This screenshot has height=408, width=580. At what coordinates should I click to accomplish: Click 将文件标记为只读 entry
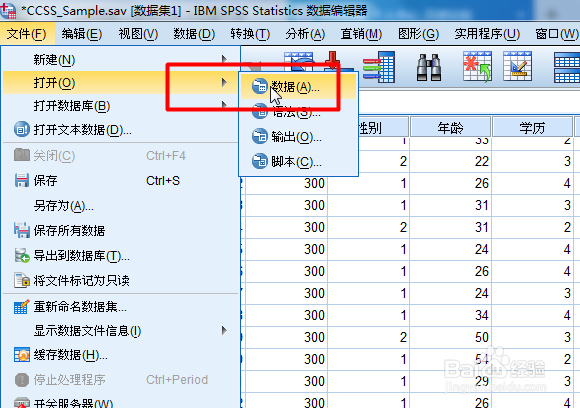121,280
